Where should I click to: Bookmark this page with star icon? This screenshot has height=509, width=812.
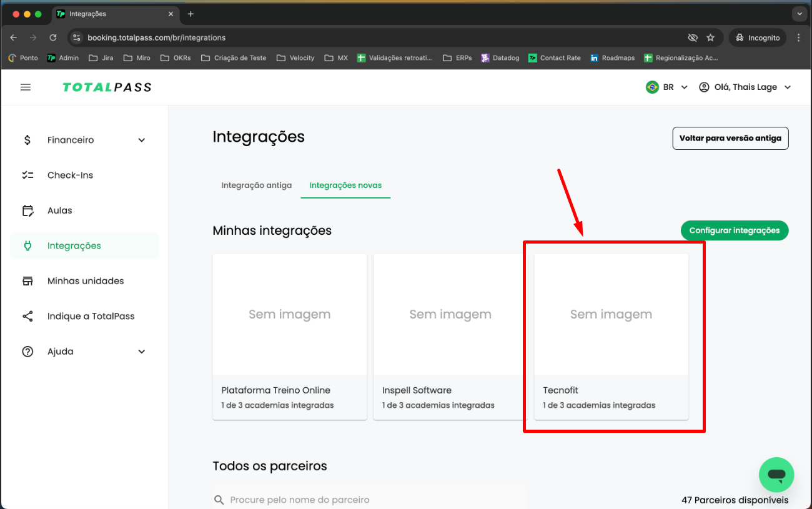(710, 37)
